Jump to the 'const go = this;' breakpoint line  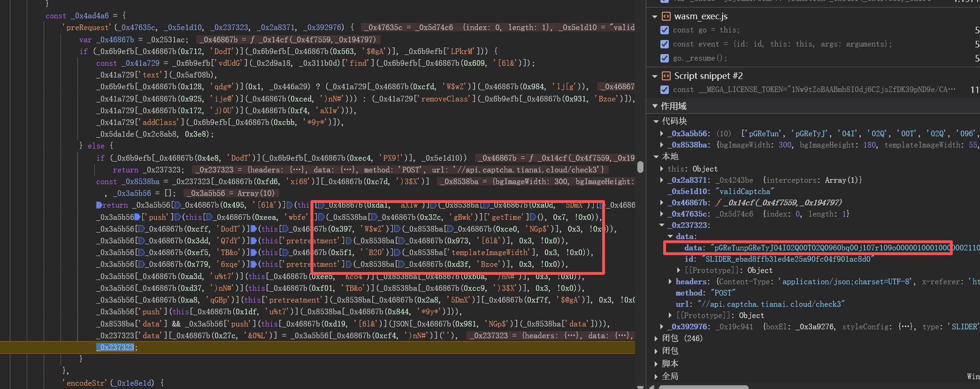706,30
